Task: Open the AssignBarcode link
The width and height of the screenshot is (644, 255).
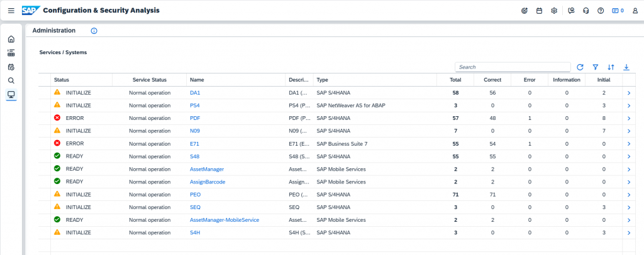Action: (x=208, y=182)
